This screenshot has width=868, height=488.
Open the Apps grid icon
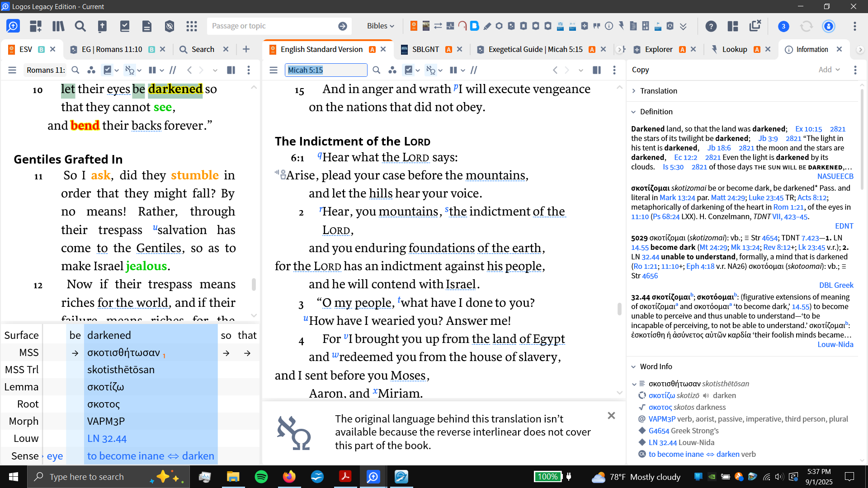pos(192,26)
